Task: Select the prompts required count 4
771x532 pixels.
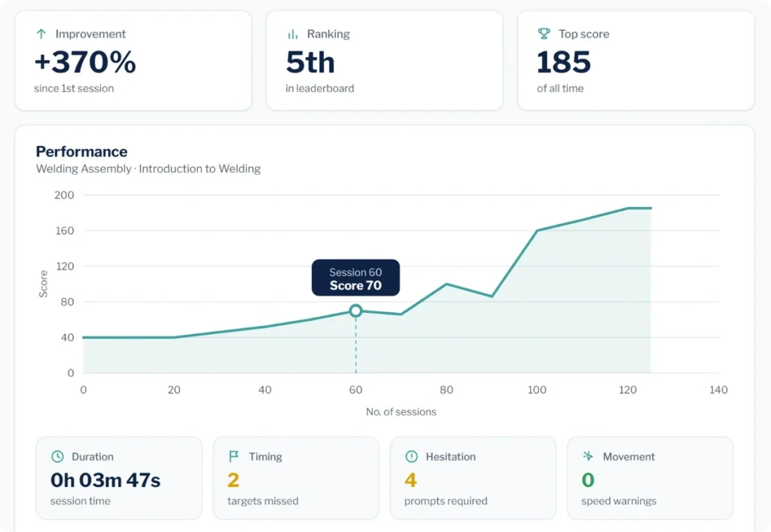Action: coord(410,480)
